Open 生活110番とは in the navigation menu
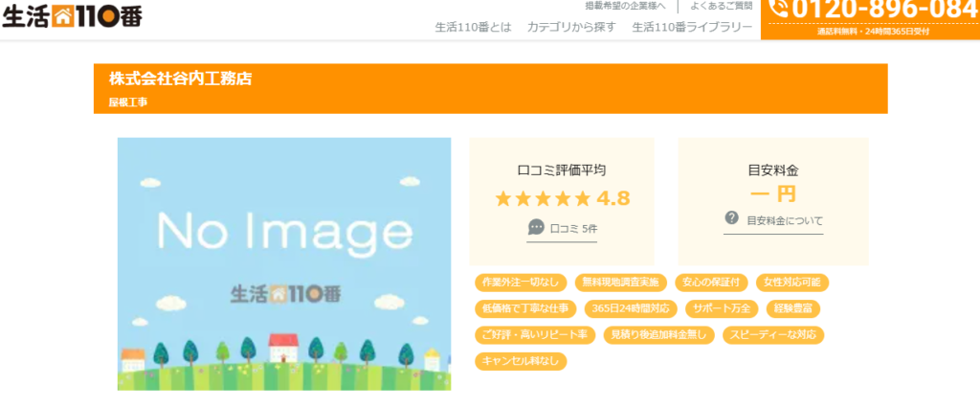980x408 pixels. 473,27
